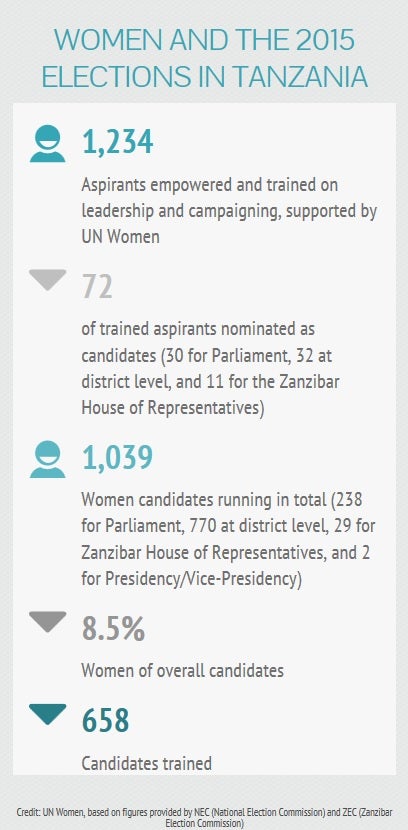Select the 658 candidates trained number
Viewport: 408px width, 830px height.
(x=105, y=720)
